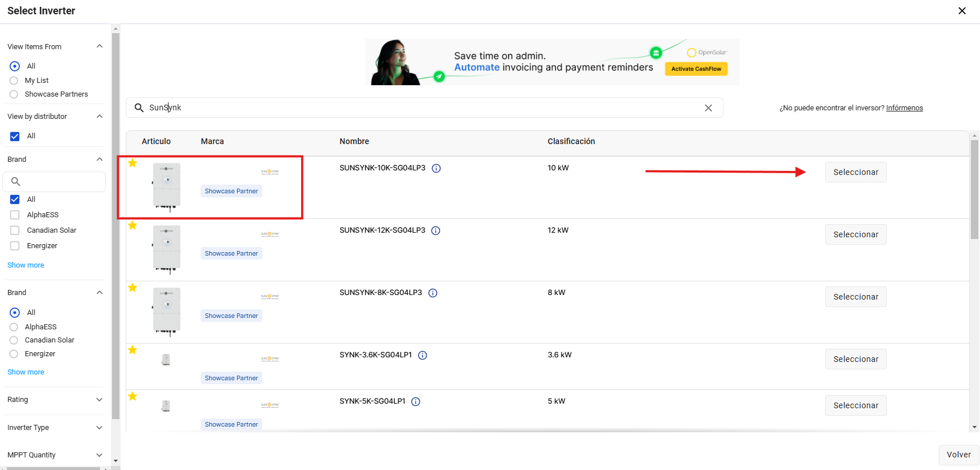Click Show more under the checkbox Brand list
The height and width of the screenshot is (470, 980).
coord(26,265)
